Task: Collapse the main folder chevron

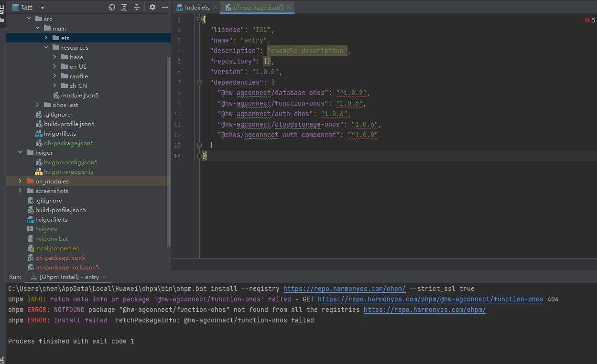Action: coord(37,28)
